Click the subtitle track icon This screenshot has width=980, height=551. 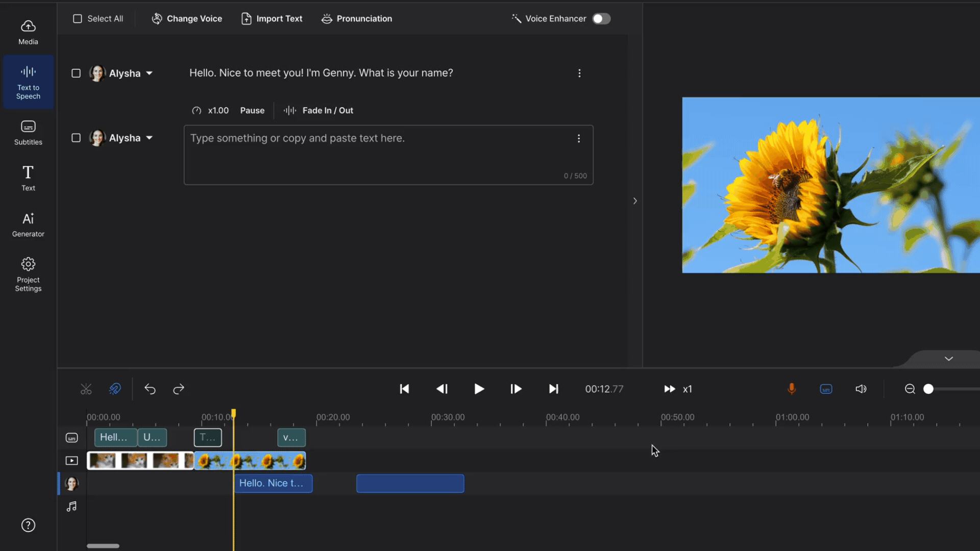click(x=72, y=438)
